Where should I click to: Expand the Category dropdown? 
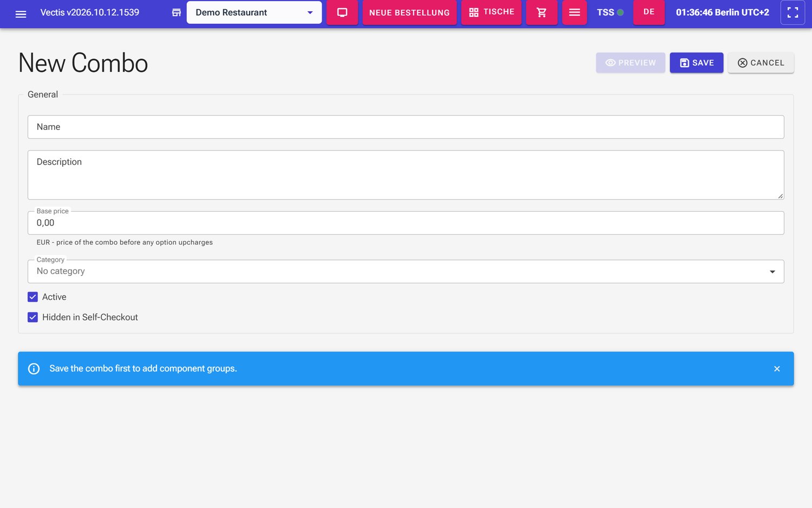pos(406,271)
